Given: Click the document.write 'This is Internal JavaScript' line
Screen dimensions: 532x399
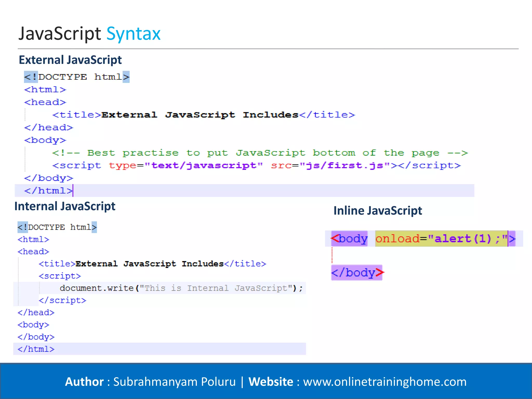Looking at the screenshot, I should click(181, 288).
